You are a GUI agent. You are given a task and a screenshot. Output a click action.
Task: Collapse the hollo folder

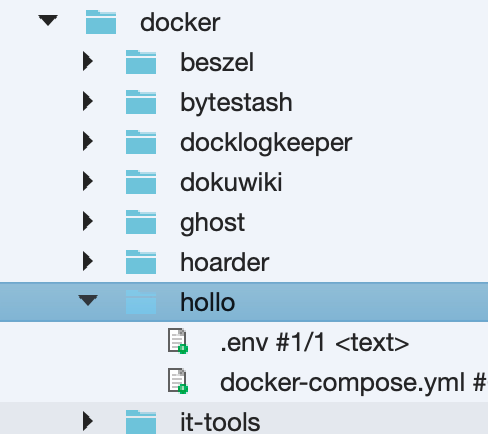coord(88,300)
